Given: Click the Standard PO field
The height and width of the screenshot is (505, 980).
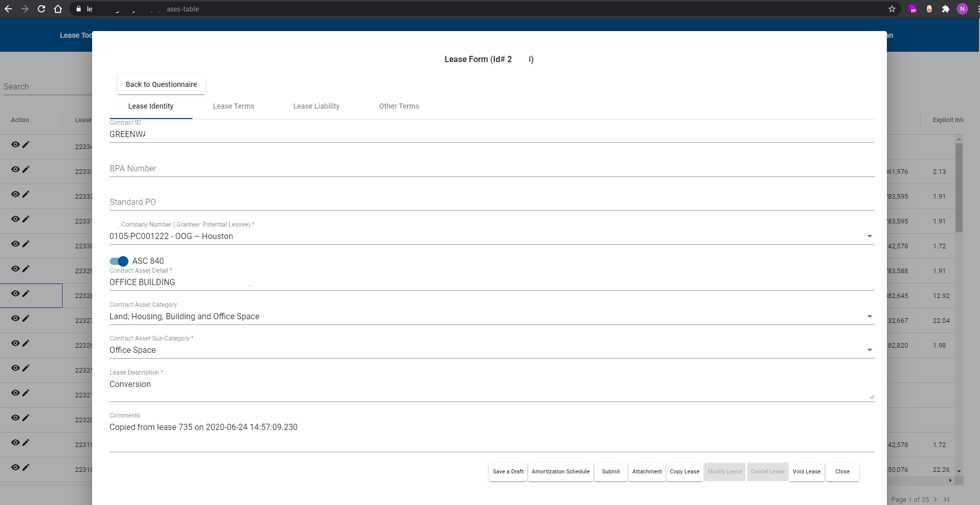Looking at the screenshot, I should [x=492, y=202].
